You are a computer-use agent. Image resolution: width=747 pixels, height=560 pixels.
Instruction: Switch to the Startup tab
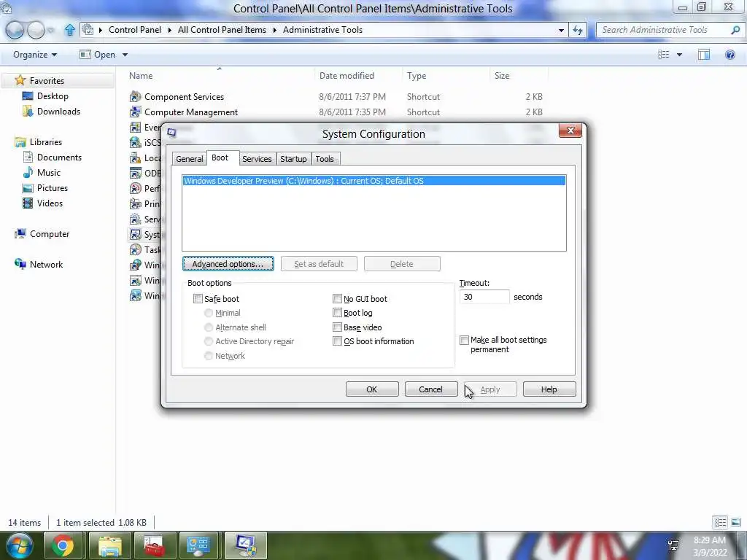293,159
